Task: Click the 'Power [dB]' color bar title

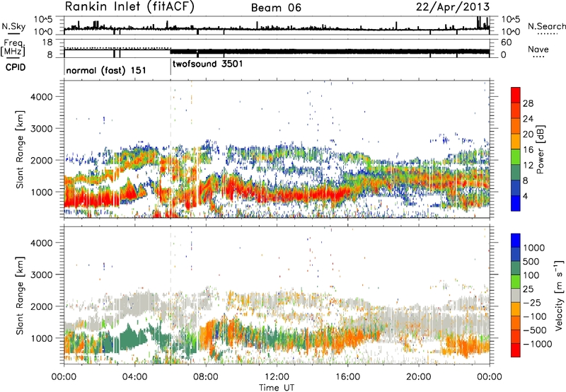Action: pyautogui.click(x=540, y=149)
